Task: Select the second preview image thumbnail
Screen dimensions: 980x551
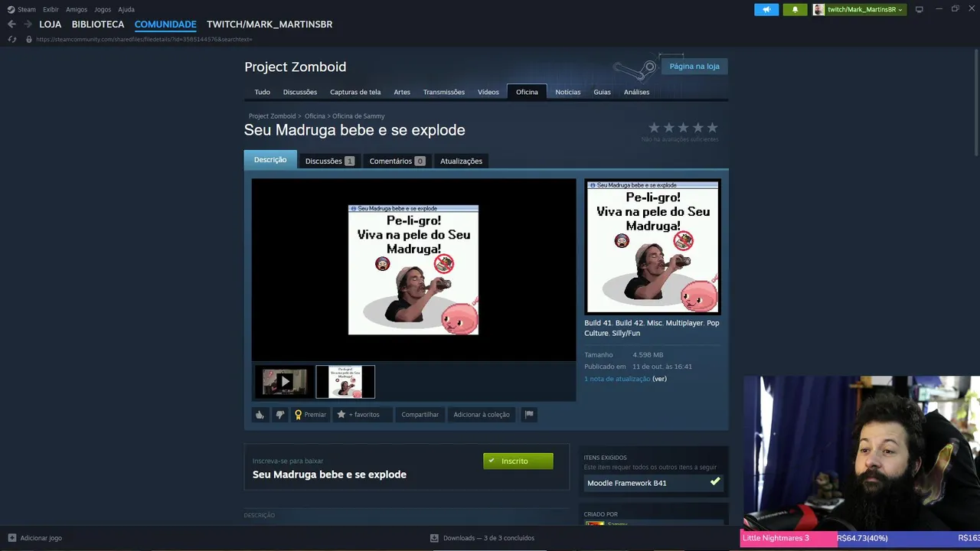Action: pyautogui.click(x=345, y=382)
